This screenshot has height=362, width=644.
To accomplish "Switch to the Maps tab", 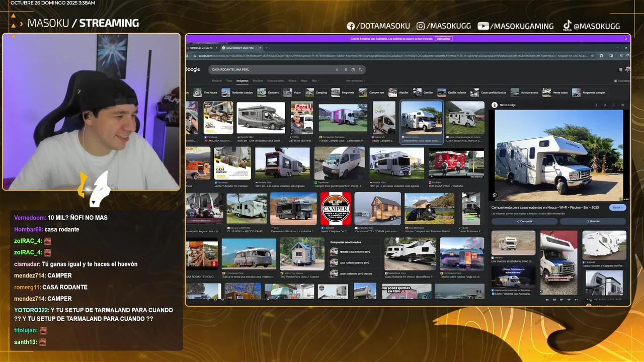I will (304, 80).
